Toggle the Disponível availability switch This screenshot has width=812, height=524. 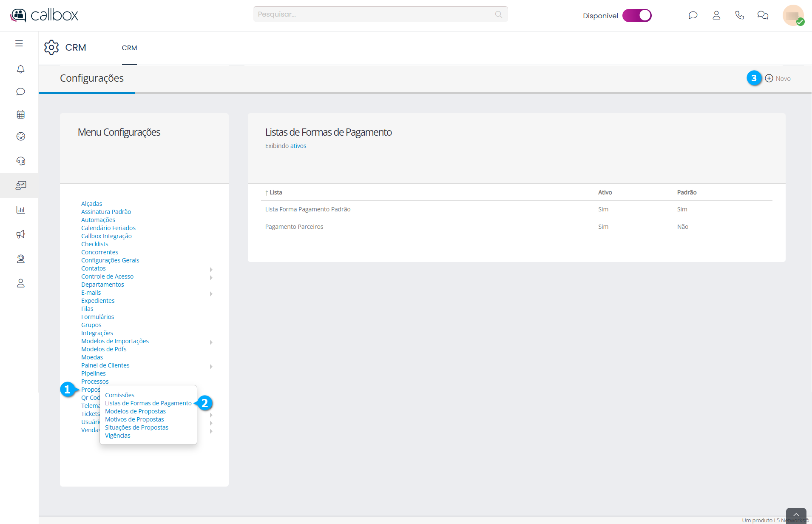point(636,15)
